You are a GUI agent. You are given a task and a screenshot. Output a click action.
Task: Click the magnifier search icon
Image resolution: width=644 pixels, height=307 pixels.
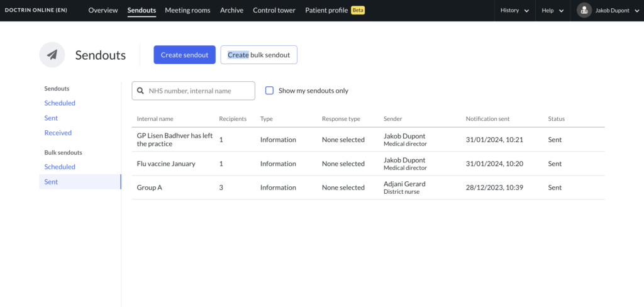click(x=140, y=91)
